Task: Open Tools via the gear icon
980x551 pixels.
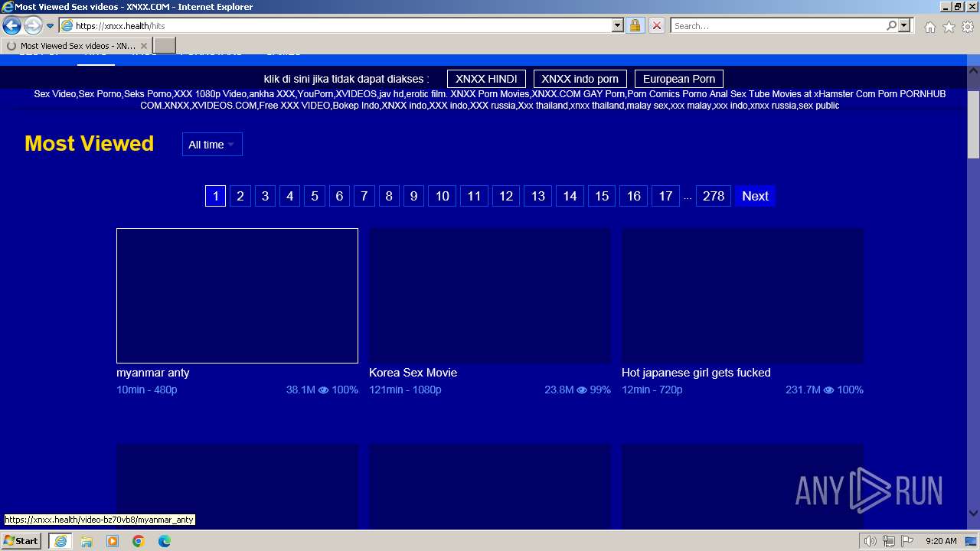Action: [x=968, y=27]
